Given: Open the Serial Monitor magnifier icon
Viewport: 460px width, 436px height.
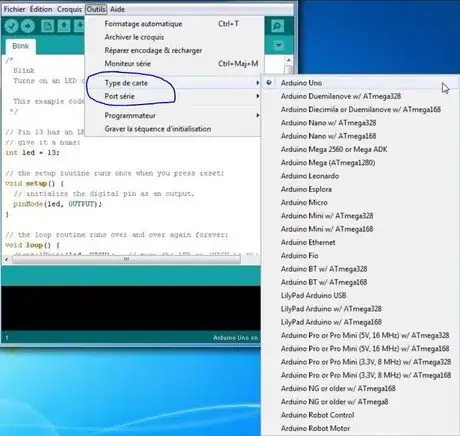Looking at the screenshot, I should click(x=277, y=26).
